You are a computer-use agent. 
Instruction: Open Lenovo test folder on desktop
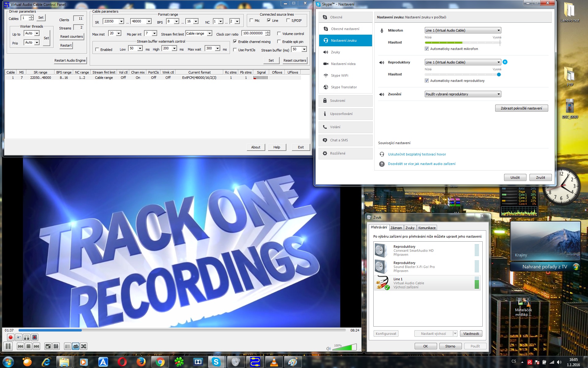[x=570, y=13]
